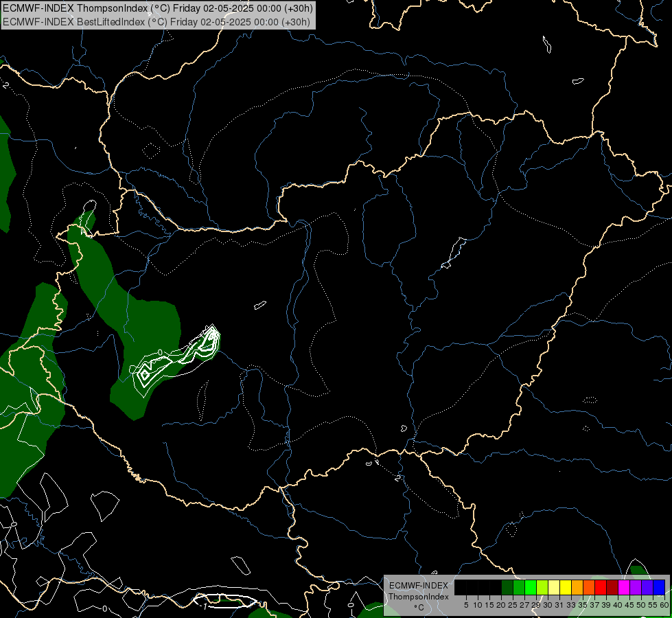Click the legend label 'ECMWF-INDEX'

[x=418, y=586]
